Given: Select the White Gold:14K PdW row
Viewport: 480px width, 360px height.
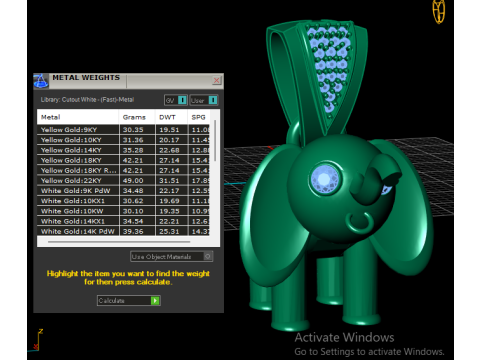Looking at the screenshot, I should 123,231.
